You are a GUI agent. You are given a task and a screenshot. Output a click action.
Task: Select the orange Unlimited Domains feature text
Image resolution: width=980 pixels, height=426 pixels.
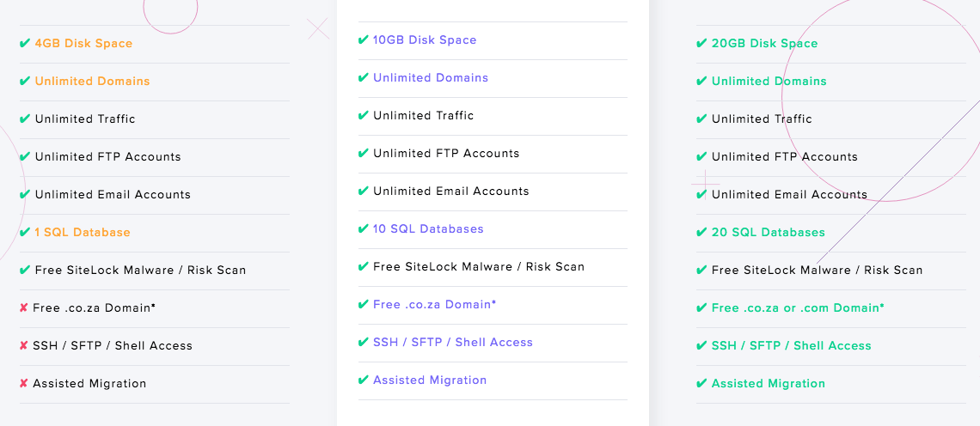(x=93, y=82)
